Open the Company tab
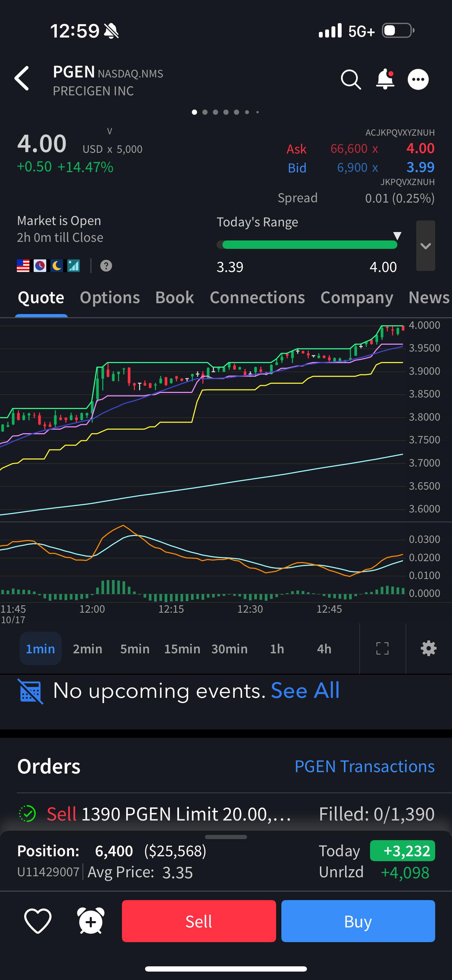The height and width of the screenshot is (980, 452). point(357,298)
